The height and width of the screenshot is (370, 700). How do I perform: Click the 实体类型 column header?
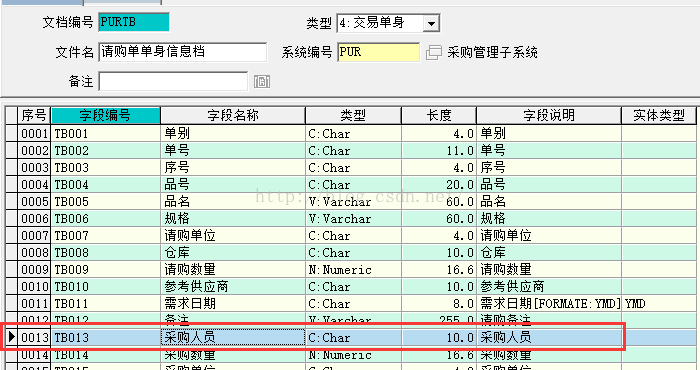(x=658, y=116)
